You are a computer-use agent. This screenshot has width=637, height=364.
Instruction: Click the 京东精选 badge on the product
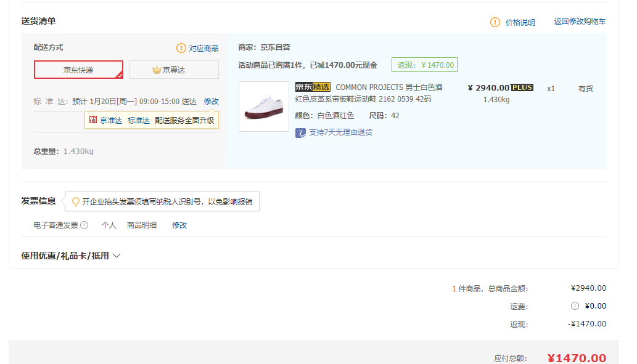313,87
